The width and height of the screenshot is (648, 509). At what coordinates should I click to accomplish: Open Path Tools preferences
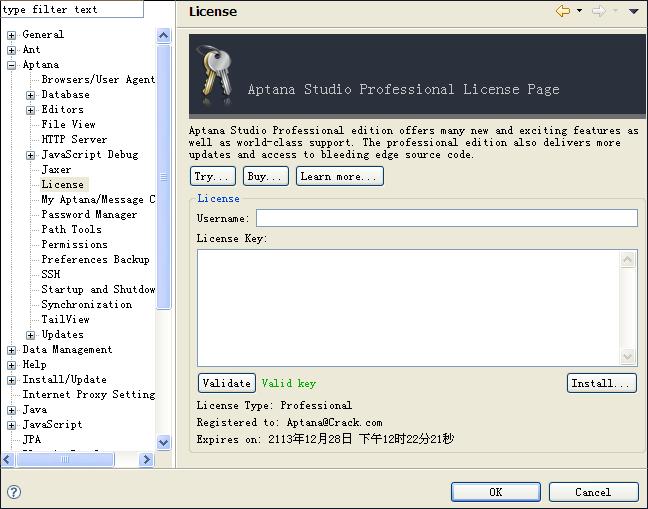click(x=71, y=229)
